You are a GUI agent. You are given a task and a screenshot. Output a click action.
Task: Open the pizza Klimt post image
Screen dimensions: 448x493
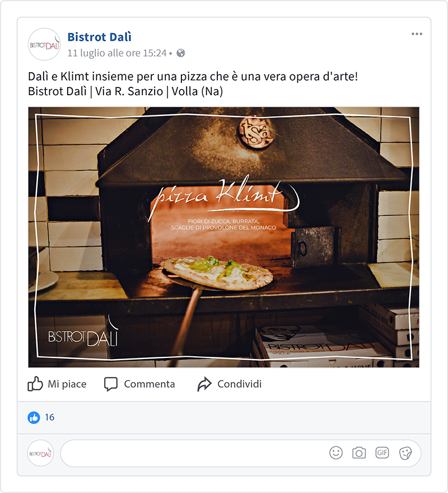tap(223, 237)
